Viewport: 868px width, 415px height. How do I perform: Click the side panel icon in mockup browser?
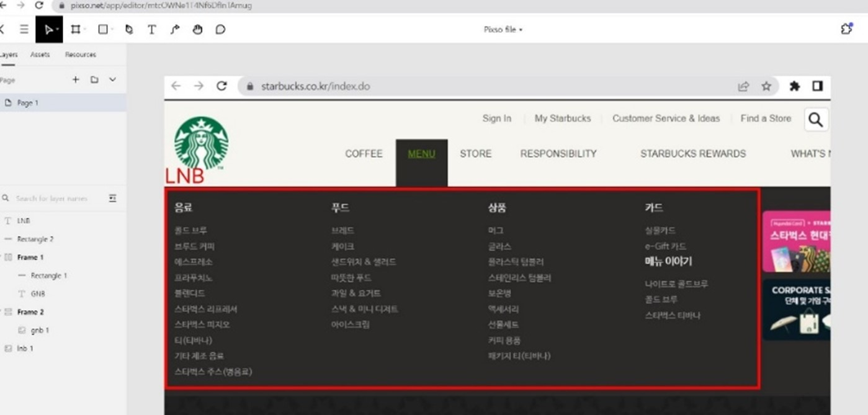tap(817, 86)
